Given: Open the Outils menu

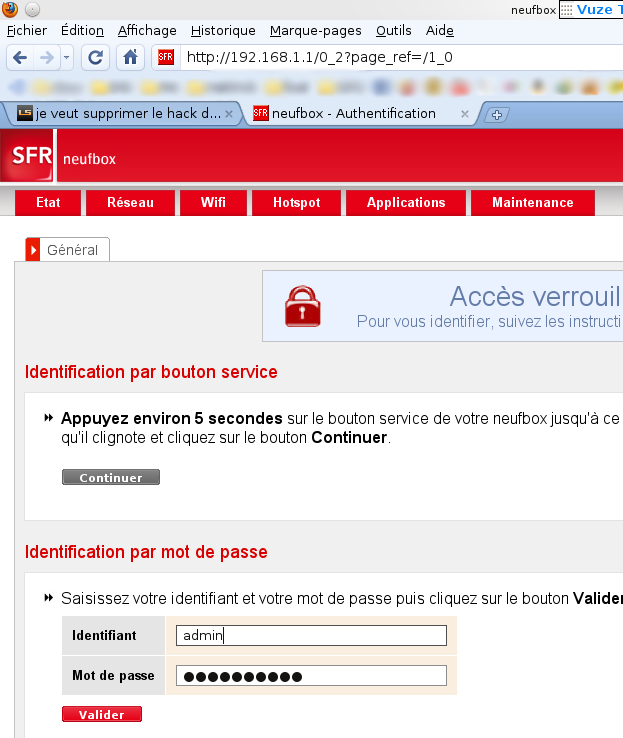Looking at the screenshot, I should 393,31.
